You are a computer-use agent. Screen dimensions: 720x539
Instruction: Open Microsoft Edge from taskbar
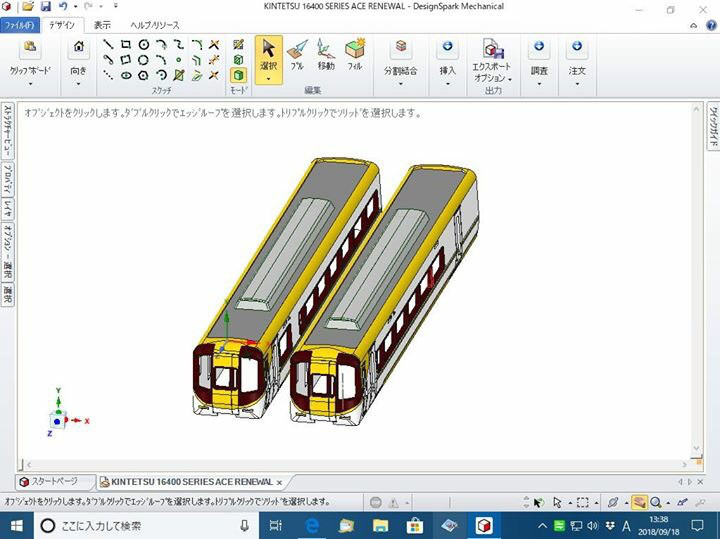(x=312, y=526)
